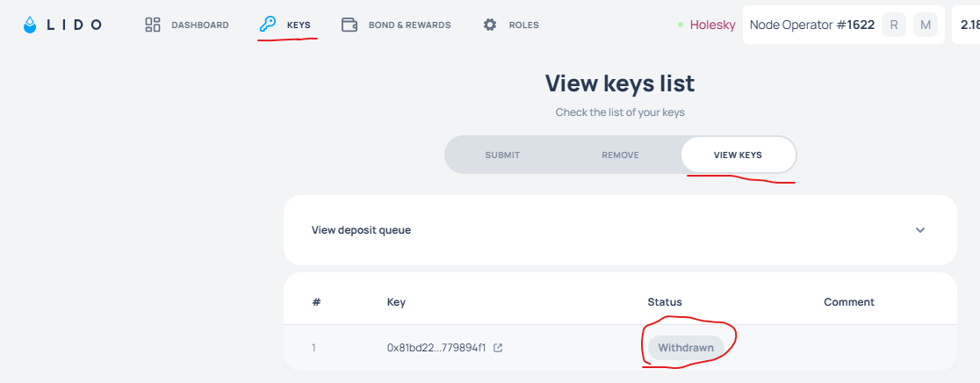980x383 pixels.
Task: Click the Holesky network indicator
Action: [711, 25]
